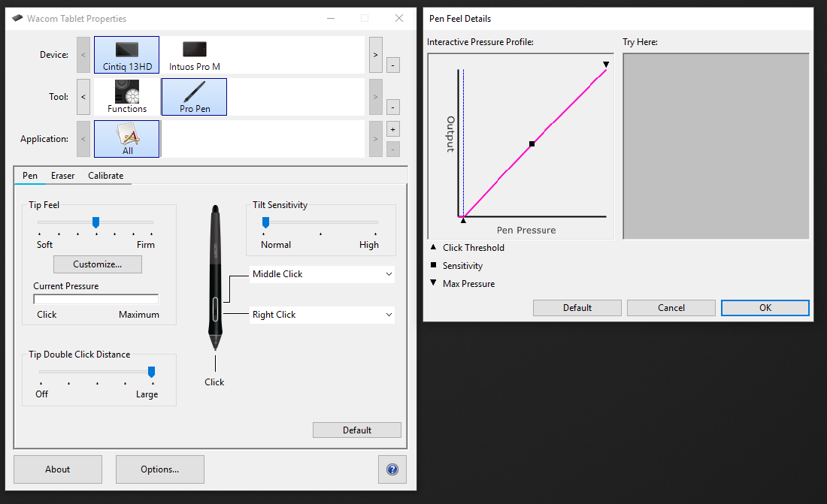Switch to the Calibrate tab
Viewport: 827px width, 504px height.
(105, 176)
